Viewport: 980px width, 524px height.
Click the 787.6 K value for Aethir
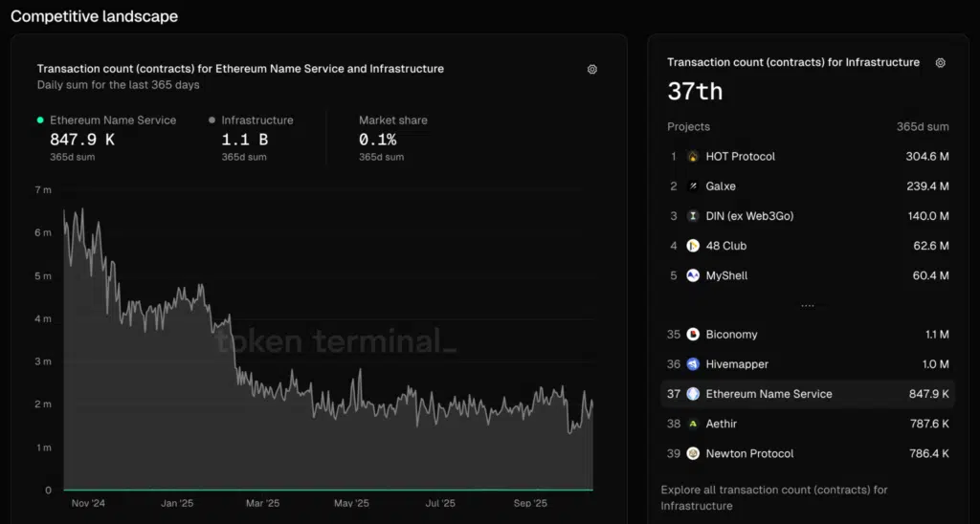pyautogui.click(x=929, y=424)
